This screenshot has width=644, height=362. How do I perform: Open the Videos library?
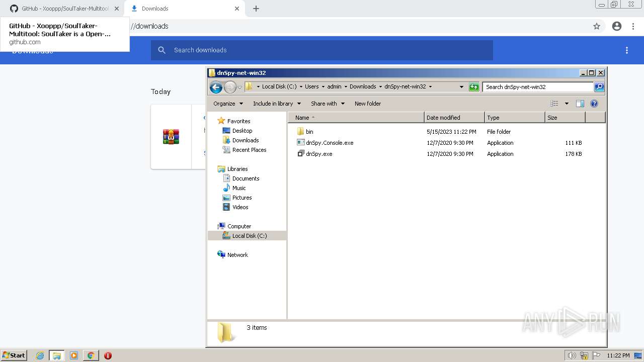point(240,207)
